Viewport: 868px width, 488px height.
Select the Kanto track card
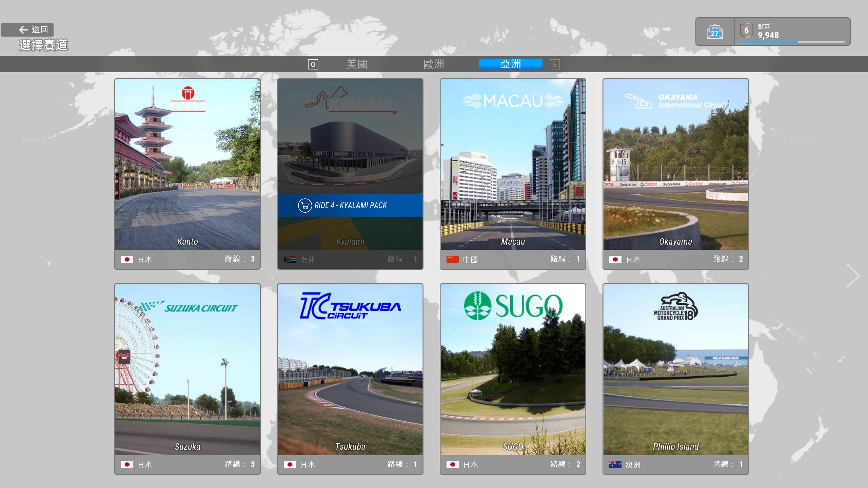point(188,174)
